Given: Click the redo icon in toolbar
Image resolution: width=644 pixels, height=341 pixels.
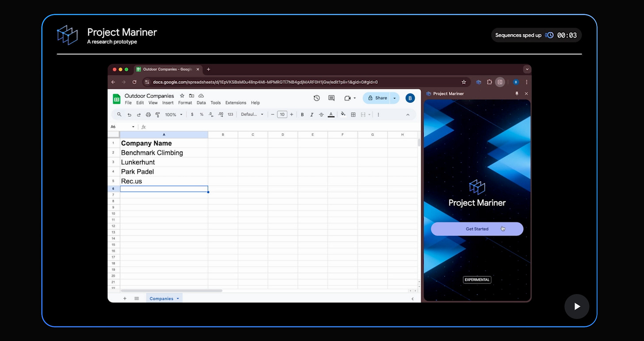Looking at the screenshot, I should [138, 114].
